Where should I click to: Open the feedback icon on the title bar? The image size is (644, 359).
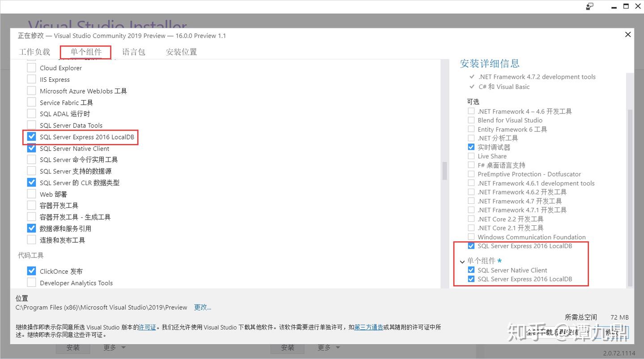(589, 6)
